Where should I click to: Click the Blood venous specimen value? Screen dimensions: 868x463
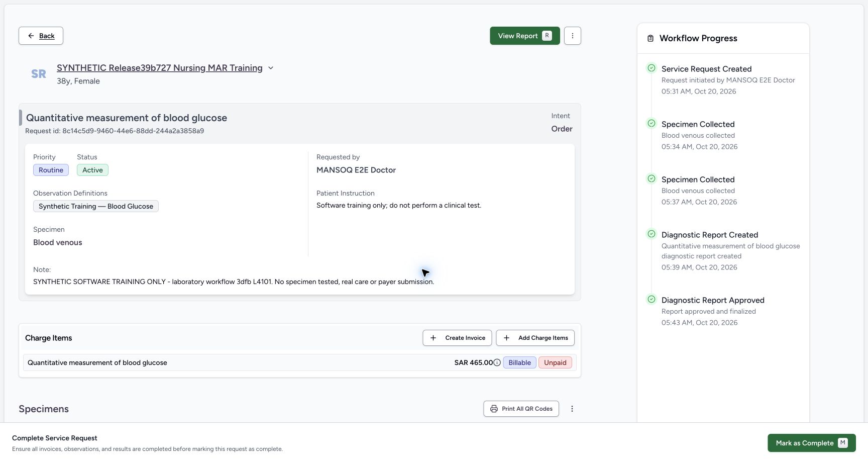pos(58,242)
